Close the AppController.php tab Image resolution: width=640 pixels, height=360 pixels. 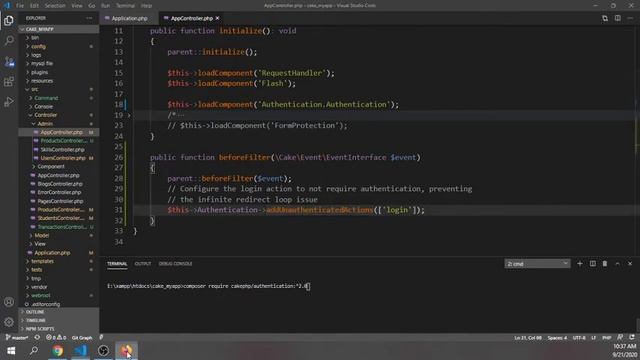(218, 18)
